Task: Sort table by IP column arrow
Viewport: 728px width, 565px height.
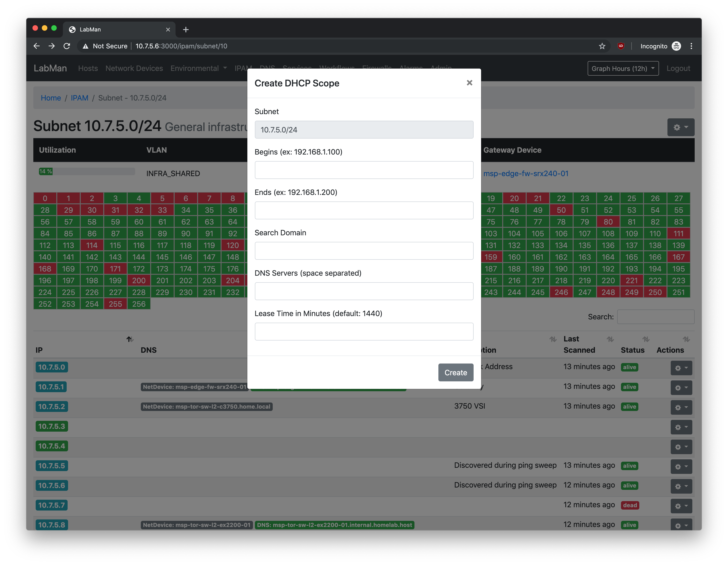Action: pyautogui.click(x=130, y=339)
